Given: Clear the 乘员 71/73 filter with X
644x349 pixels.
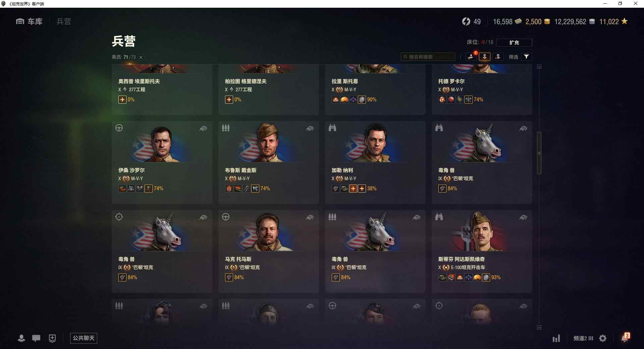Looking at the screenshot, I should (x=141, y=57).
